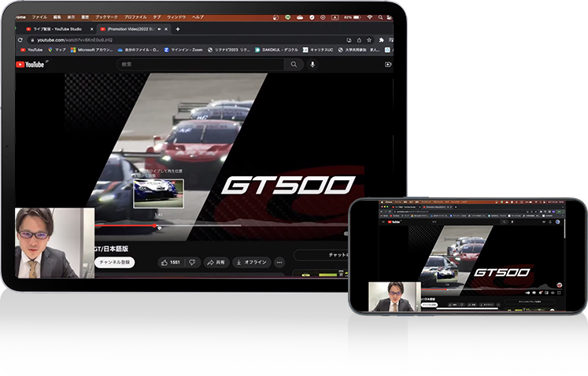588x376 pixels.
Task: Open the green LINE icon in menu bar
Action: point(287,17)
